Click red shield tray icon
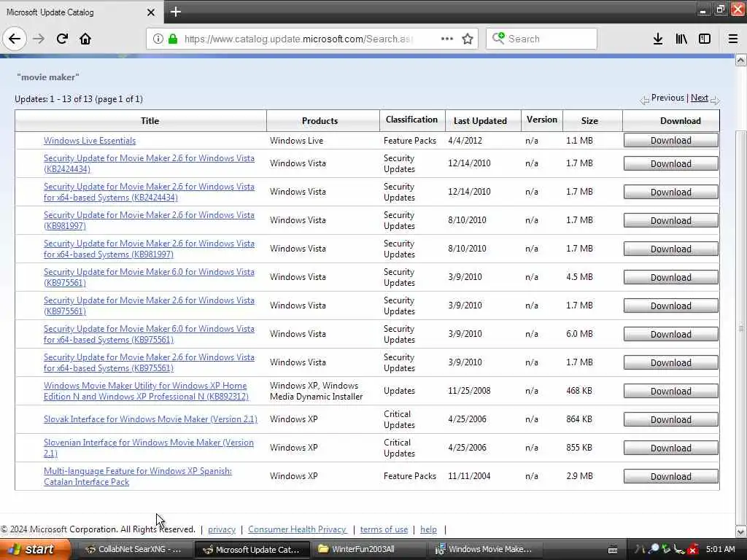Viewport: 747px width, 560px height. click(693, 549)
